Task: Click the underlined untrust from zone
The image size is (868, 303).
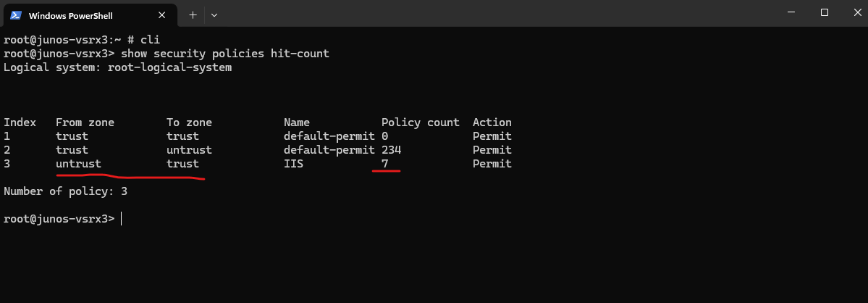Action: click(79, 164)
